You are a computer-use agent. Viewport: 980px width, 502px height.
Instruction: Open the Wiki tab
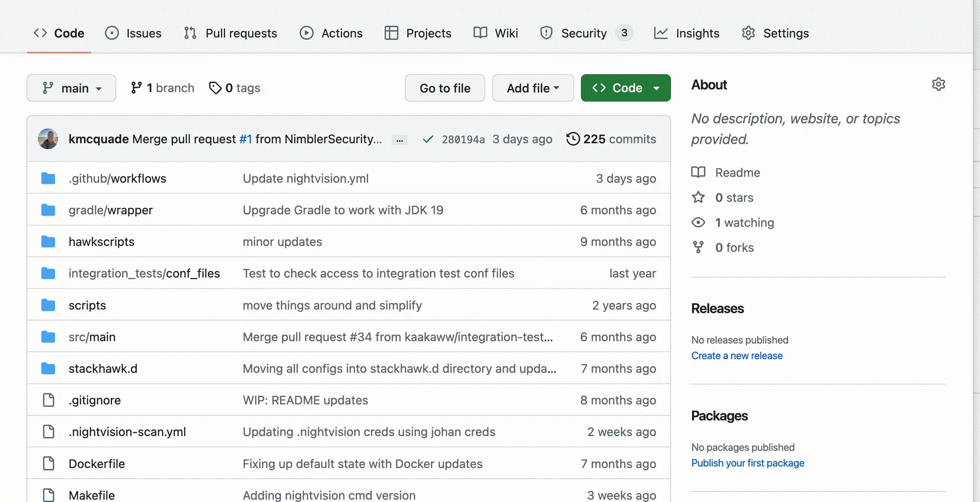tap(495, 33)
